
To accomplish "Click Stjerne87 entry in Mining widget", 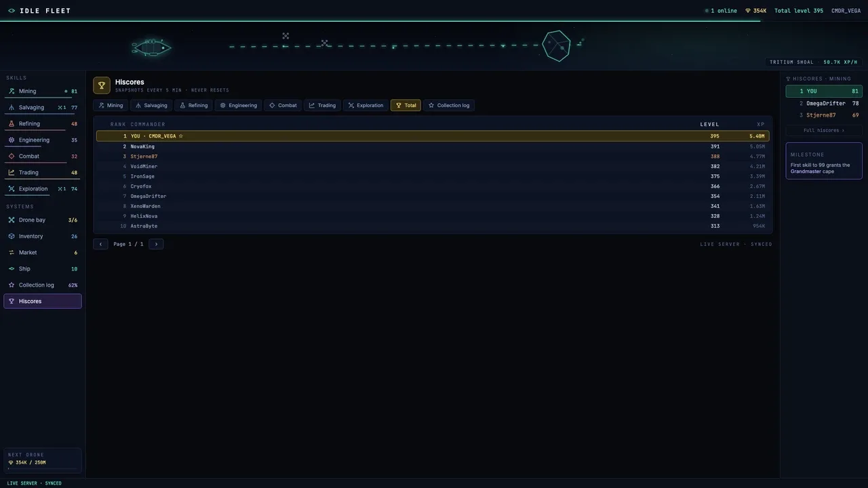I will [x=824, y=115].
